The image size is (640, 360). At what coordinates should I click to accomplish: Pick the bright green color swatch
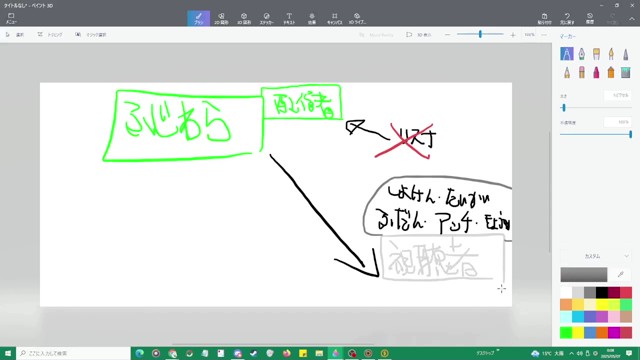[x=566, y=332]
